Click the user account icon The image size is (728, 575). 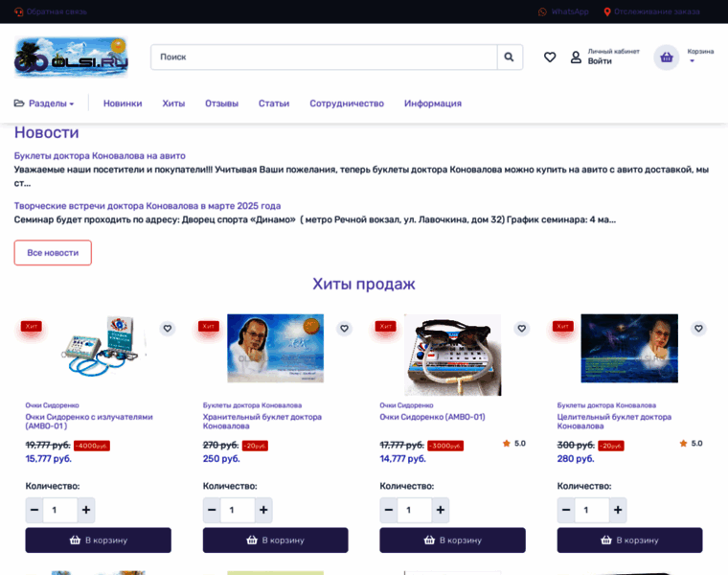576,57
